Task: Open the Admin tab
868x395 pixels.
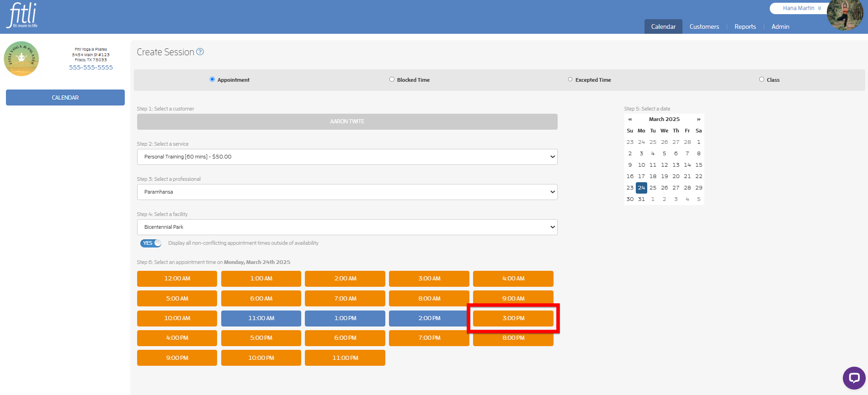Action: pos(780,26)
